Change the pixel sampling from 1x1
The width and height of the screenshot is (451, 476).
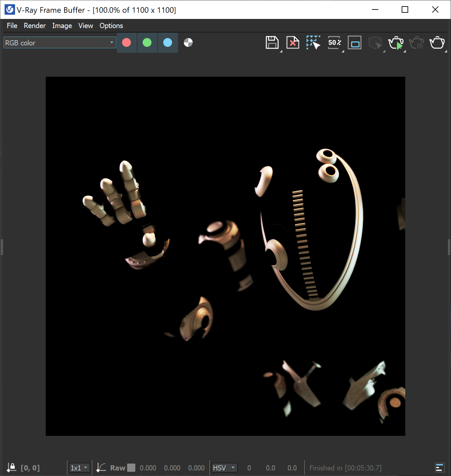point(79,468)
